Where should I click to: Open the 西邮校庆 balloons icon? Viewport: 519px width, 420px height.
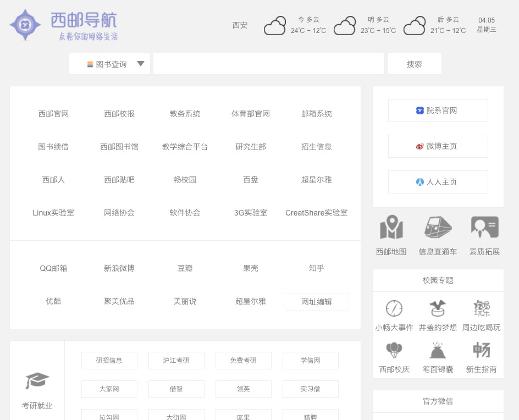pos(394,350)
